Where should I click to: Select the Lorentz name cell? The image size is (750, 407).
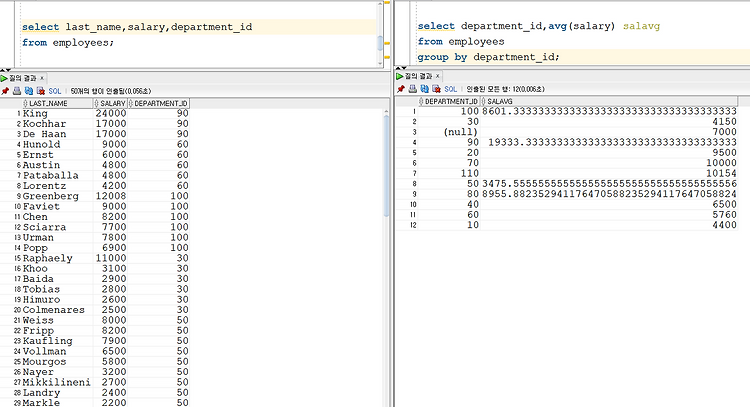(57, 186)
